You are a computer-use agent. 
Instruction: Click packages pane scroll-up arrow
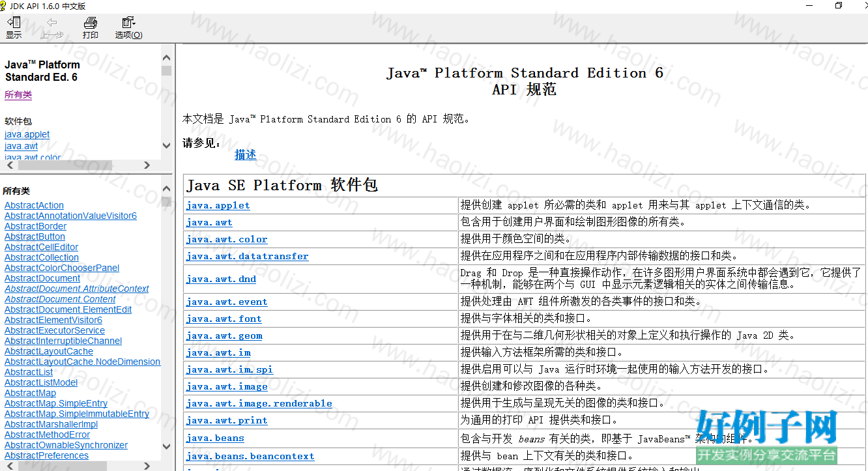[166, 58]
